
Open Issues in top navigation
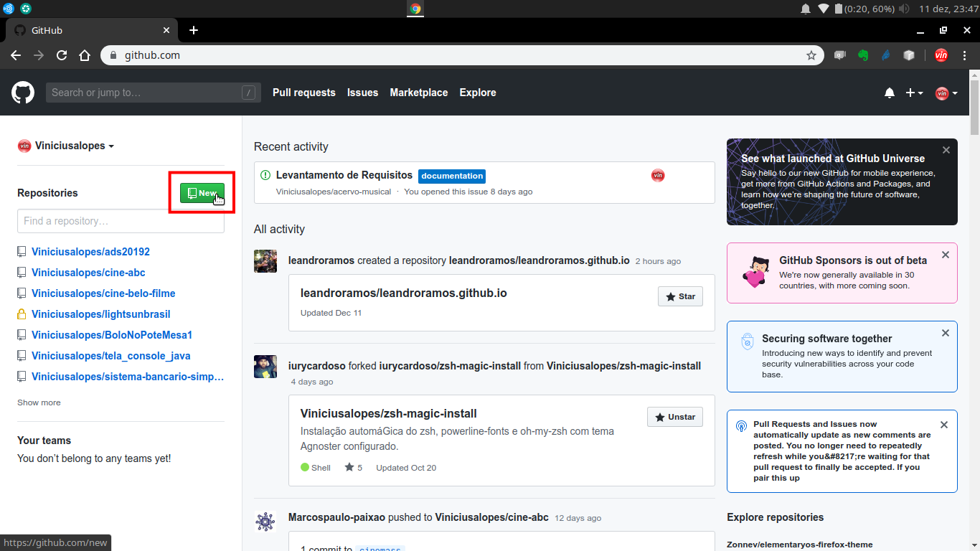pos(362,93)
